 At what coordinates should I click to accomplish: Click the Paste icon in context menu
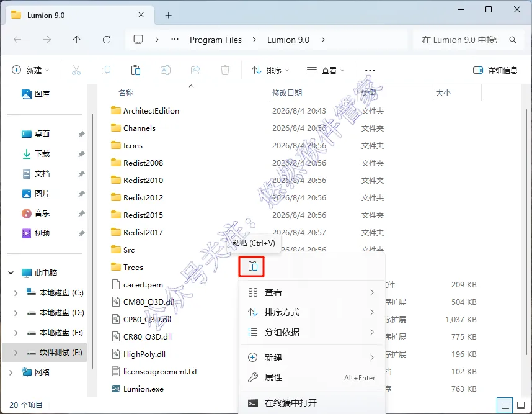pos(253,266)
